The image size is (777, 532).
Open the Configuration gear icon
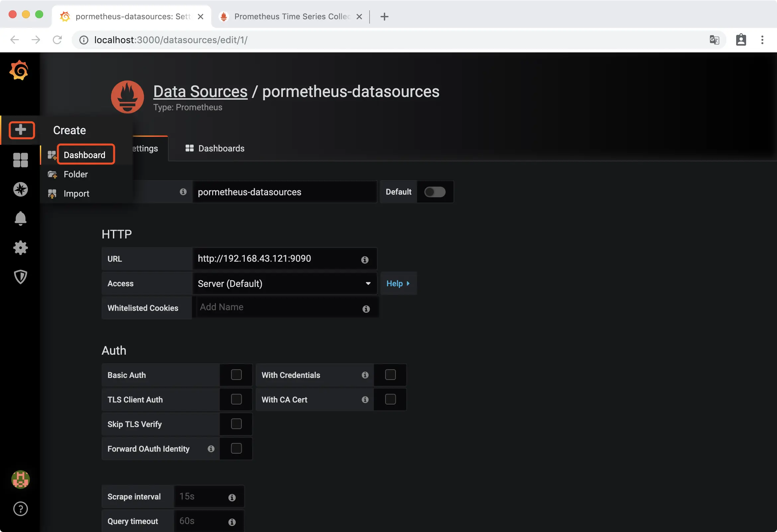click(20, 248)
